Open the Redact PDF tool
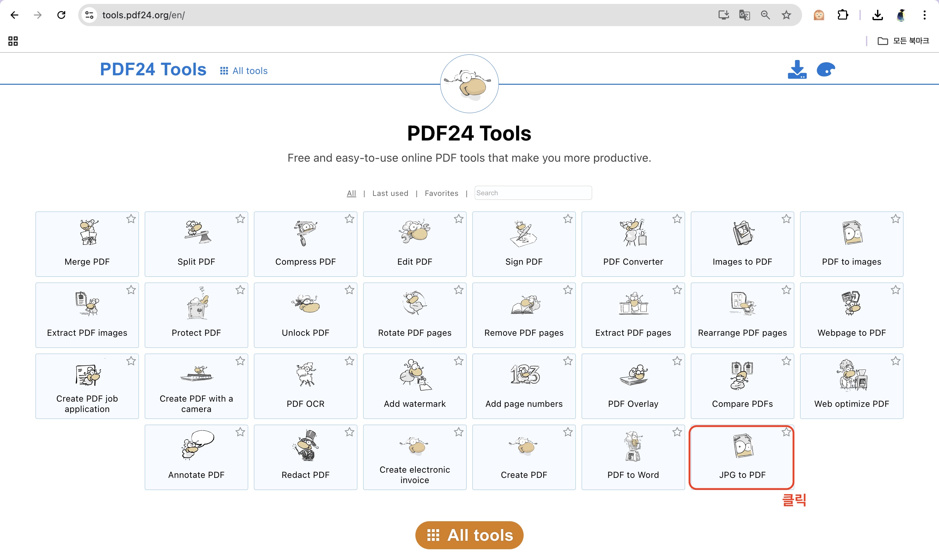Screen dimensions: 939x560 (x=305, y=457)
